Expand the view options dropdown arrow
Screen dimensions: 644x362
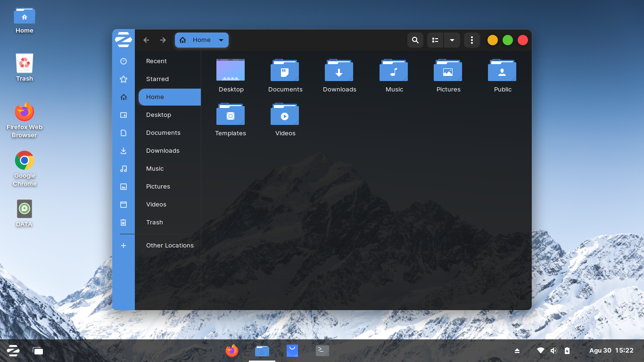(x=452, y=40)
